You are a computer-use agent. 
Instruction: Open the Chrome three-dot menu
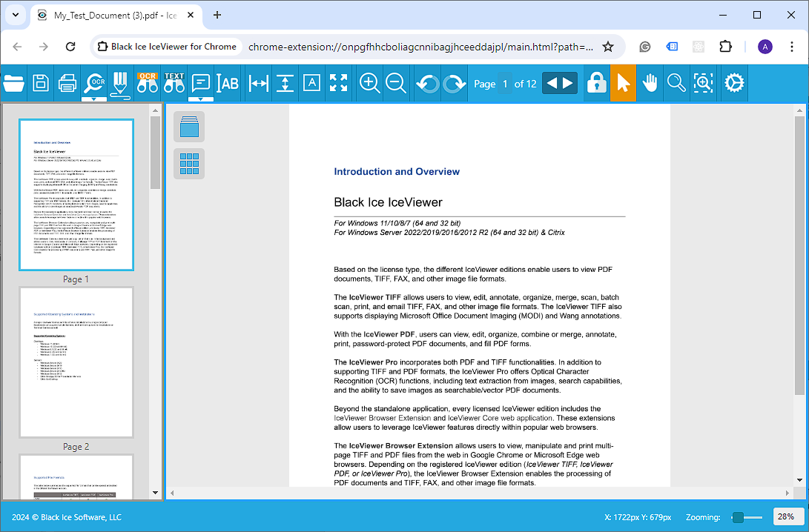(x=792, y=47)
